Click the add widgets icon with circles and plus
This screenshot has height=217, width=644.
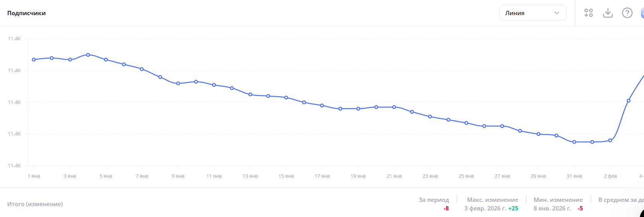pos(589,13)
